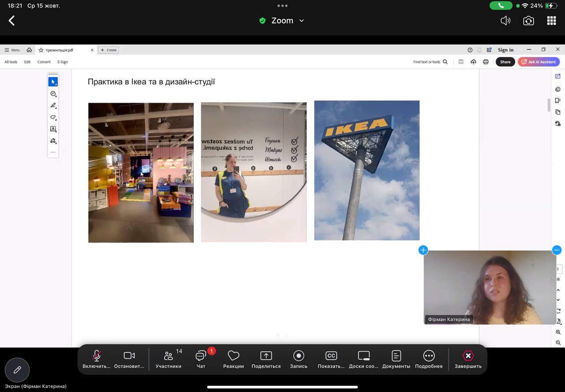
Task: Open the gallery grid view icon
Action: pos(551,21)
